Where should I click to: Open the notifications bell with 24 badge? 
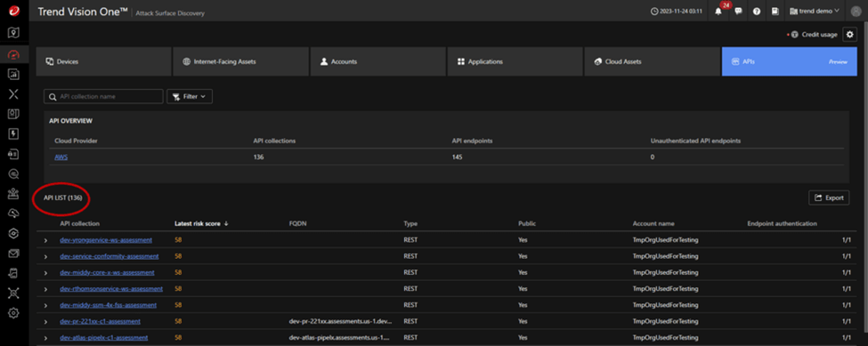(x=719, y=11)
